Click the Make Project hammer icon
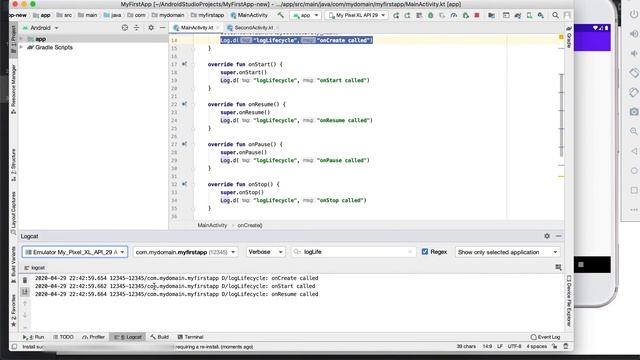 (280, 15)
